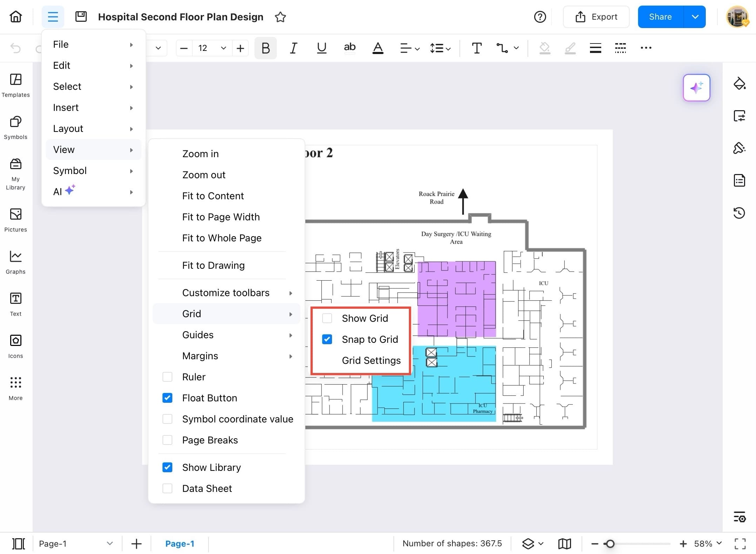Expand the Share dropdown arrow
The width and height of the screenshot is (756, 554).
pos(695,16)
